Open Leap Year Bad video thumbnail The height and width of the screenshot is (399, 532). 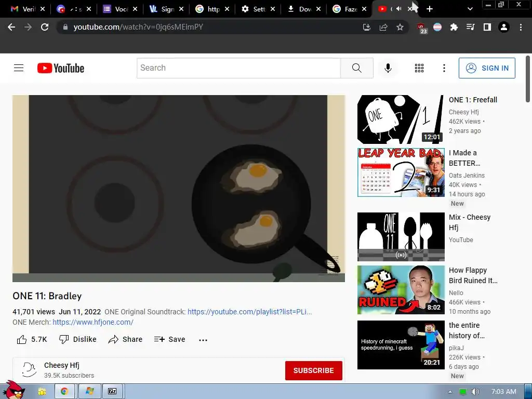401,172
